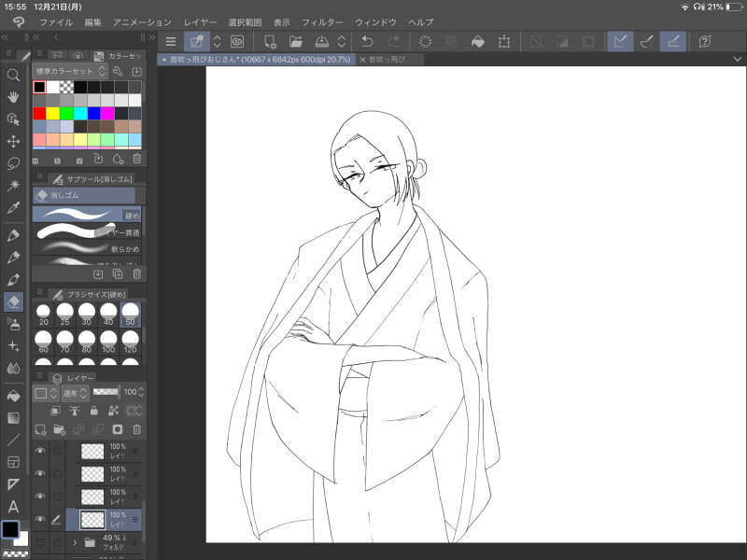Click the Save icon in command bar

point(322,42)
